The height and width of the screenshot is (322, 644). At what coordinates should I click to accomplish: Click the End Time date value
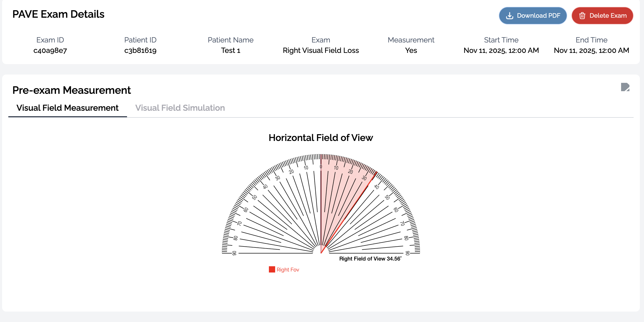click(591, 50)
